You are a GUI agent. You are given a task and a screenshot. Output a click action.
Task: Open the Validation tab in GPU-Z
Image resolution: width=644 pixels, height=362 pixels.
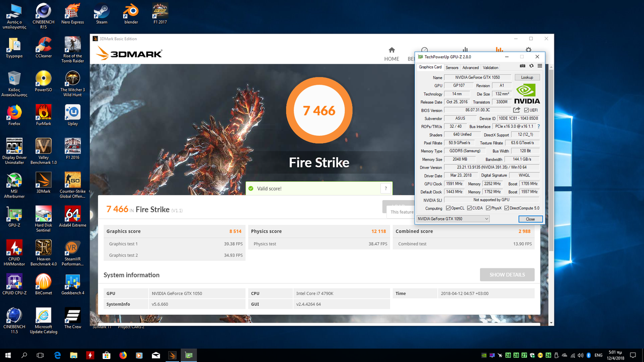pos(491,67)
